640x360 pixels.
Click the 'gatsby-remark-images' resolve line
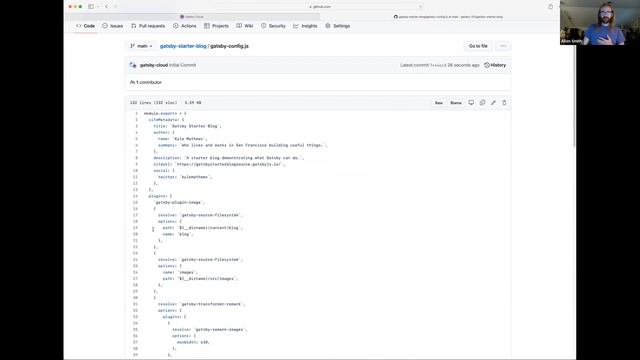[x=210, y=329]
